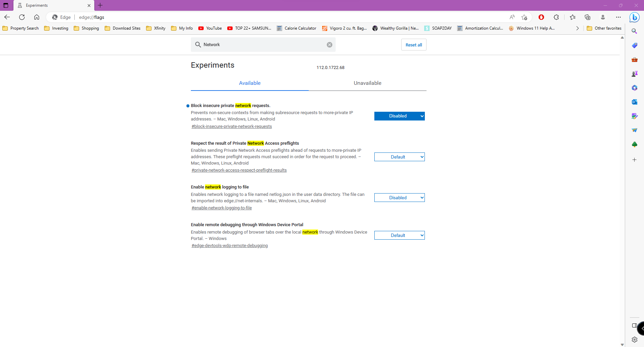The height and width of the screenshot is (347, 644).
Task: Open Block insecure private network requests dropdown
Action: coord(400,116)
